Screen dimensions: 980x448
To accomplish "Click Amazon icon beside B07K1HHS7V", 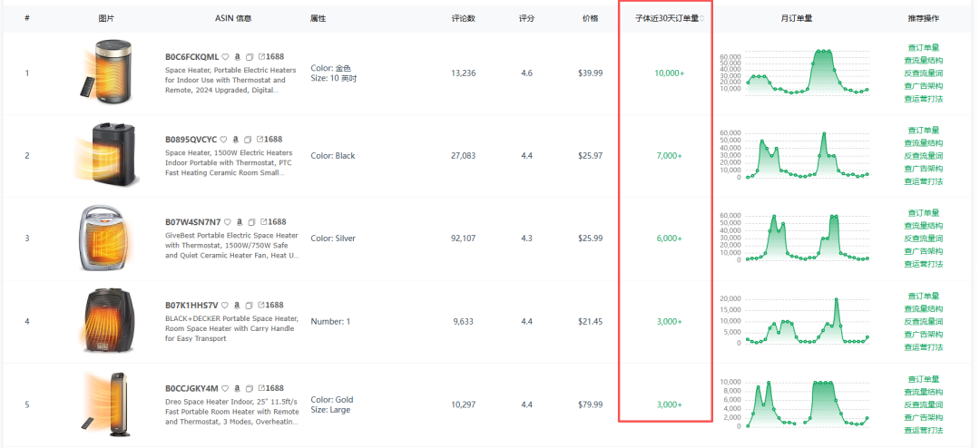I will pyautogui.click(x=236, y=306).
